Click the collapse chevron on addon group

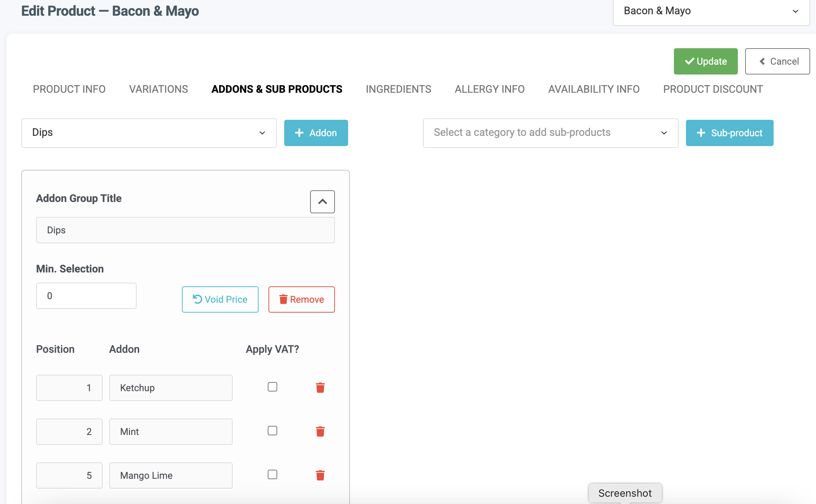pyautogui.click(x=323, y=202)
